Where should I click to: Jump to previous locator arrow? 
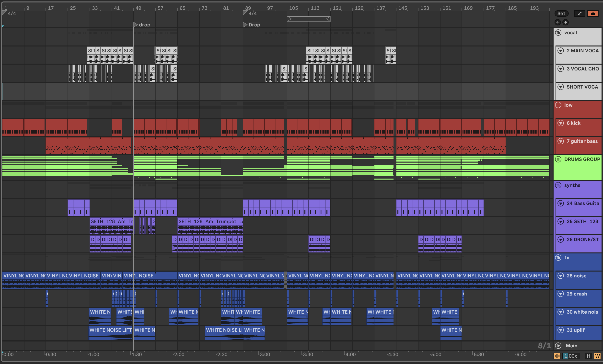557,23
